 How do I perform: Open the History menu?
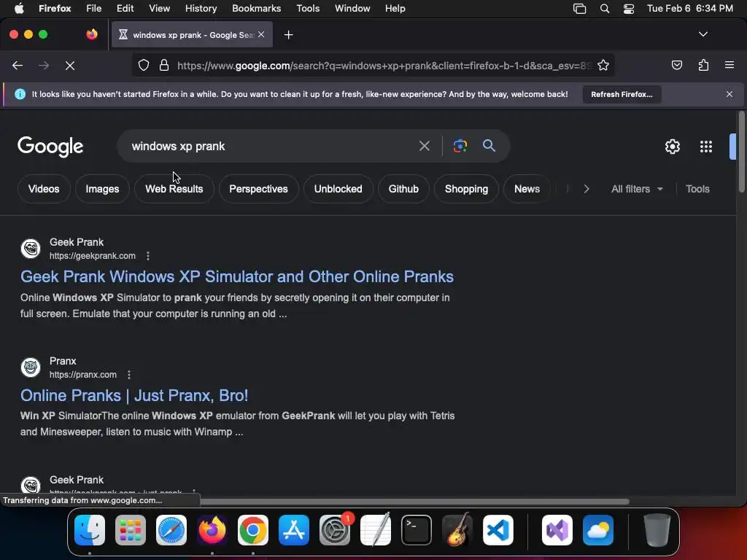pyautogui.click(x=201, y=8)
